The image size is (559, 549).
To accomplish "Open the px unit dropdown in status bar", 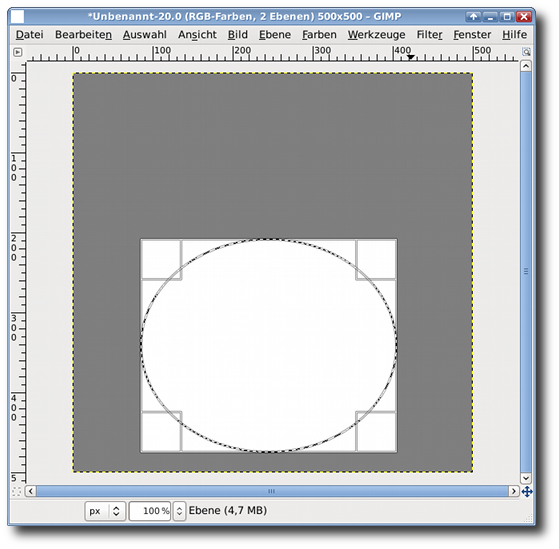I will click(105, 511).
